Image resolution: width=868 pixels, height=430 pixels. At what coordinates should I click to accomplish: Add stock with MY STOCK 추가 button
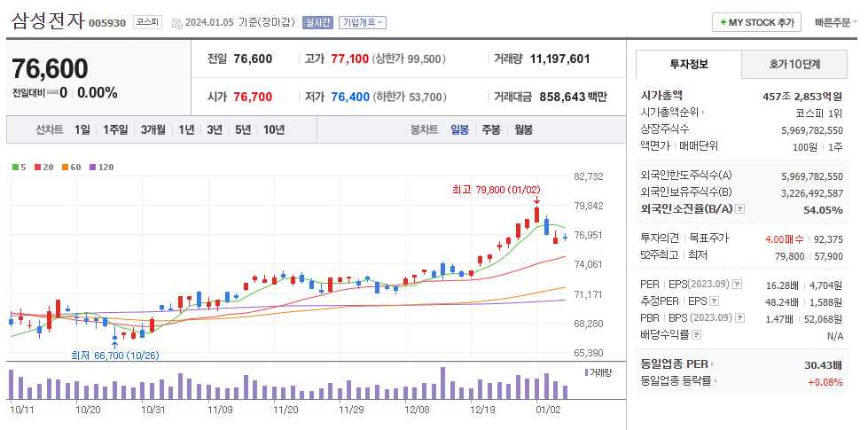[x=756, y=23]
